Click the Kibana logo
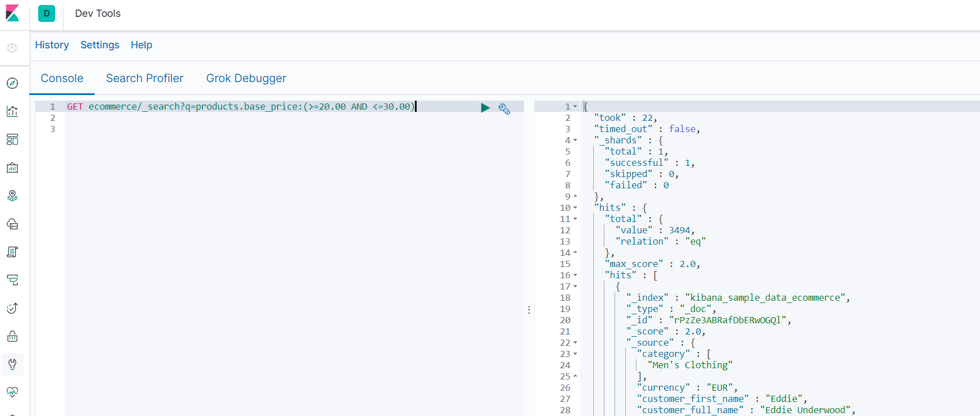 tap(12, 13)
